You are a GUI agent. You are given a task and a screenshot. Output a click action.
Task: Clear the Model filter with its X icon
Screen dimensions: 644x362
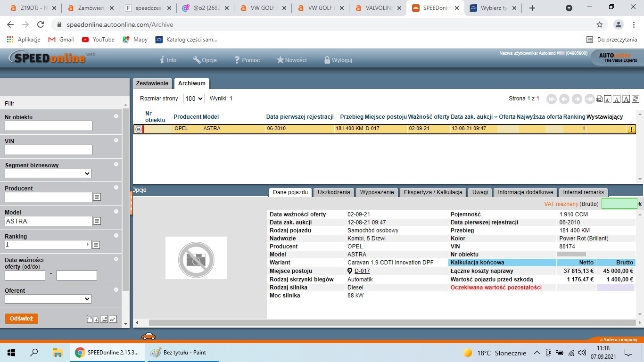coord(116,212)
